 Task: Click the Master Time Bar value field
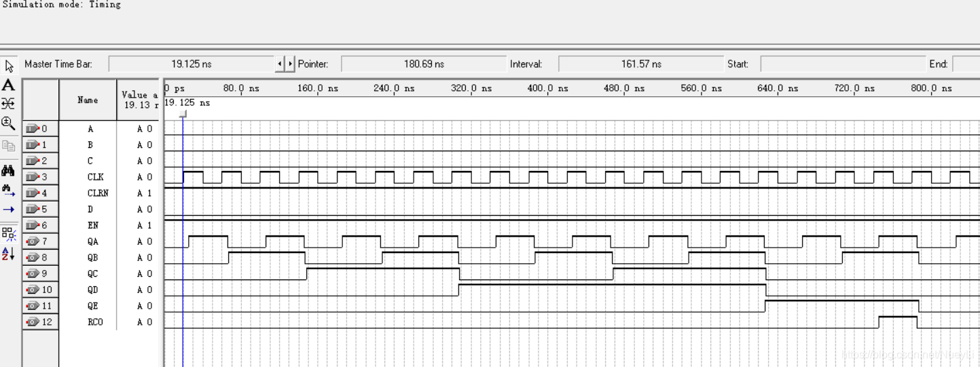191,64
